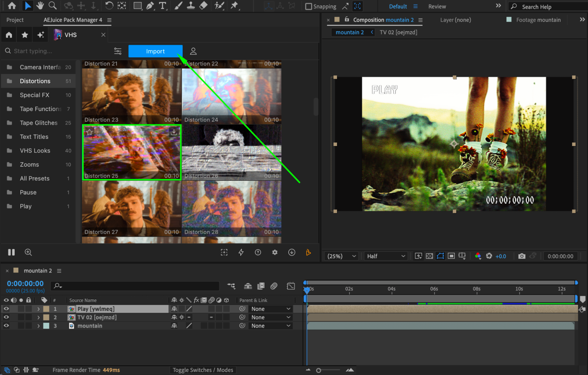The height and width of the screenshot is (375, 588).
Task: Select the Brush tool
Action: point(178,6)
